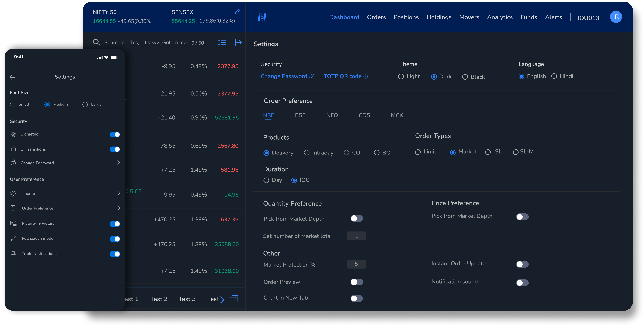Click the edit pencil icon beside SENSEX

[x=238, y=12]
